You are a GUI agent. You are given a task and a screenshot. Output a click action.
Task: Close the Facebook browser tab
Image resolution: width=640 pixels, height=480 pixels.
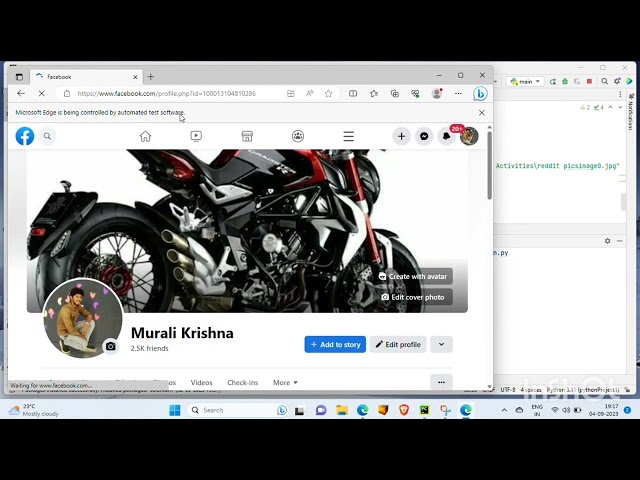coord(136,77)
